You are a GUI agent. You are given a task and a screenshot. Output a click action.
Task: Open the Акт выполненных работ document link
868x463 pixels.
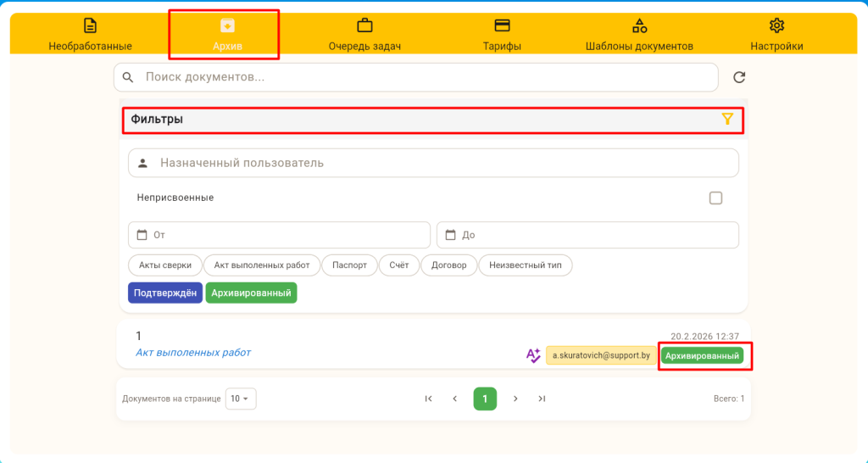pos(193,352)
